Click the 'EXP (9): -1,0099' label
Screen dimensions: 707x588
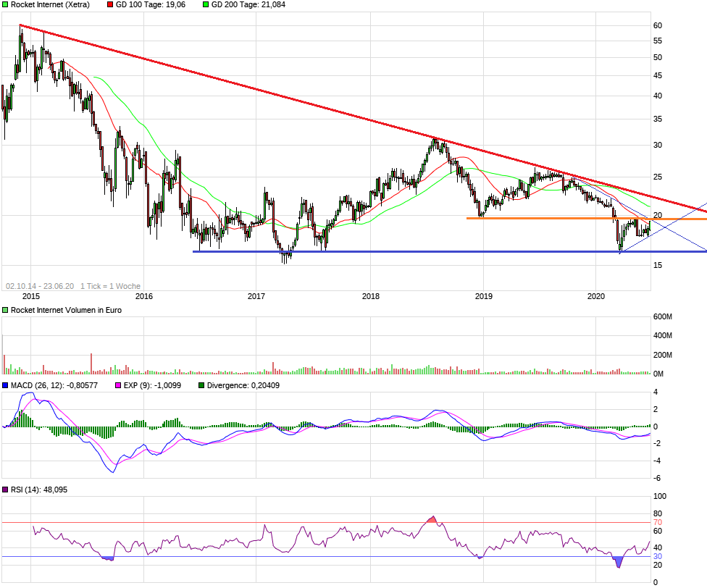tap(152, 386)
